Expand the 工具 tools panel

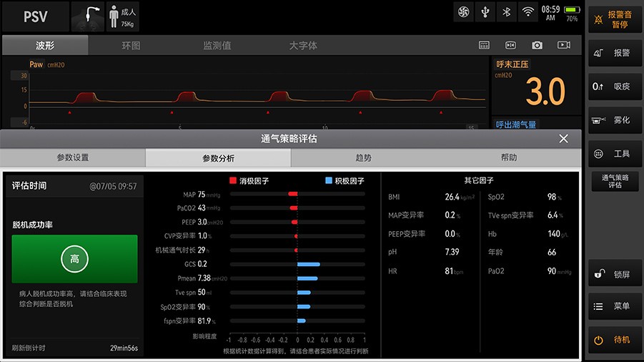pyautogui.click(x=614, y=154)
